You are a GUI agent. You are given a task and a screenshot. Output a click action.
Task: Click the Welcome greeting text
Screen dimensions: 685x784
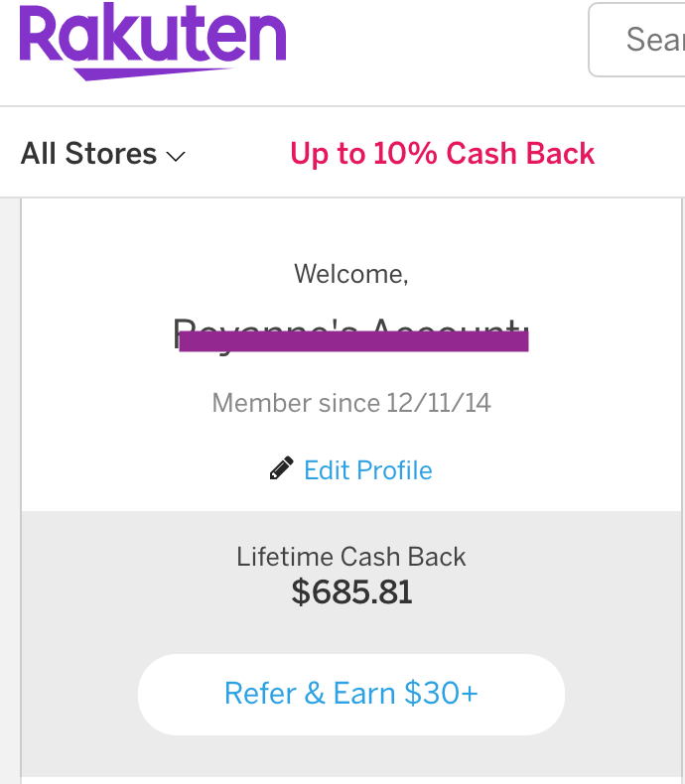pyautogui.click(x=350, y=274)
